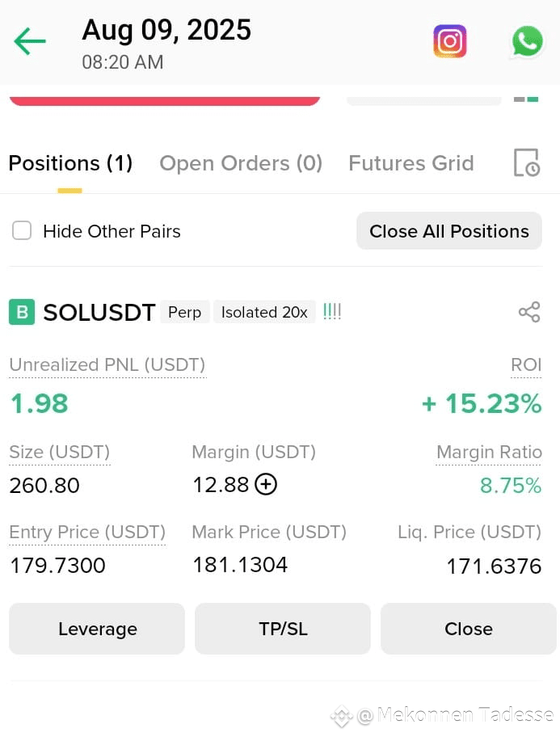This screenshot has height=737, width=560.
Task: Click the TP/SL button
Action: pyautogui.click(x=283, y=629)
